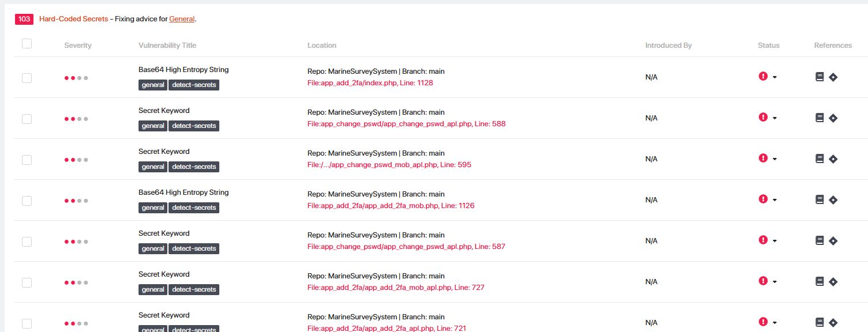The height and width of the screenshot is (332, 868).
Task: Click the 103 count badge
Action: 24,19
